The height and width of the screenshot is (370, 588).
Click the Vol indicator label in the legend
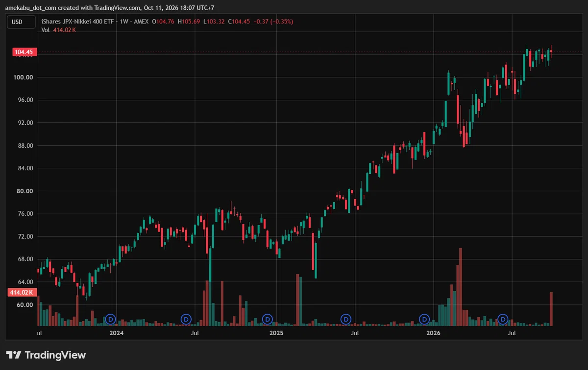[46, 30]
